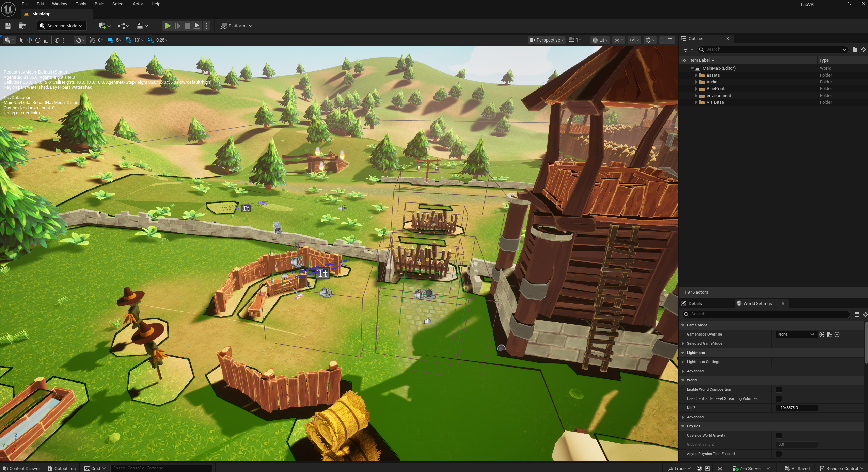The image size is (868, 472).
Task: Open the quick add actor icon
Action: [102, 26]
